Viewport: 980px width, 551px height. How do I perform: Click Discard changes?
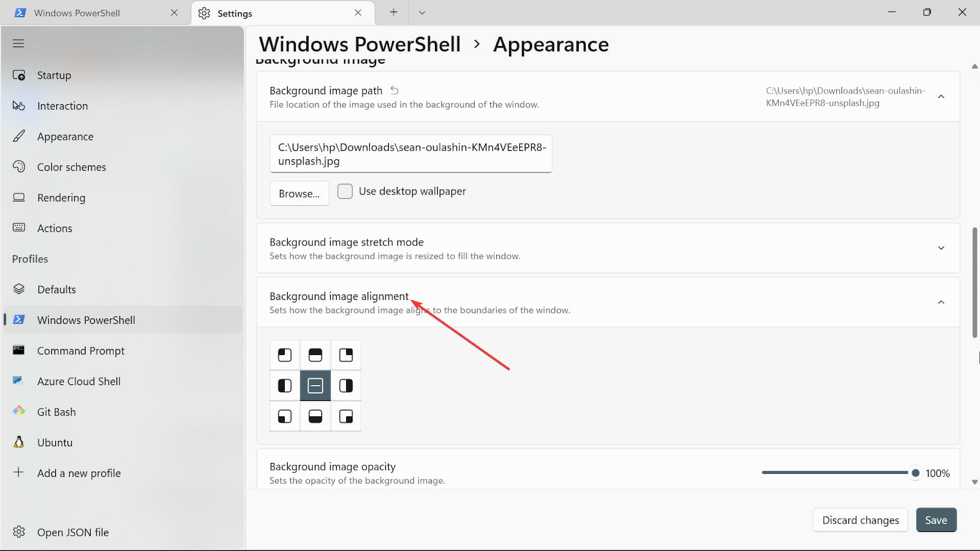coord(861,520)
